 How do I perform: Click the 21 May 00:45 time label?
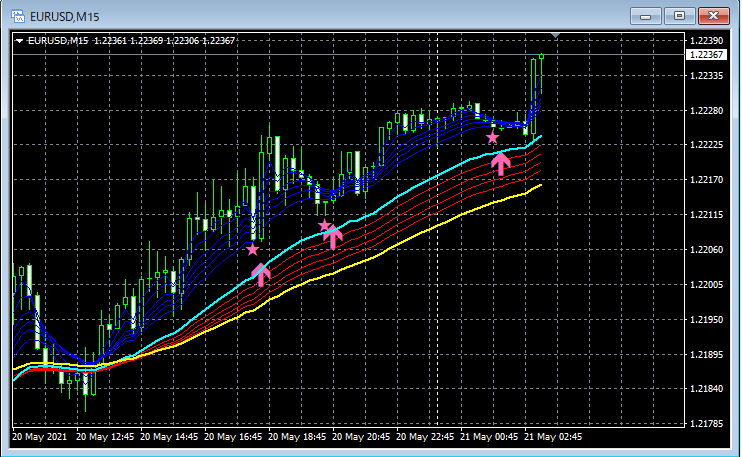point(489,437)
